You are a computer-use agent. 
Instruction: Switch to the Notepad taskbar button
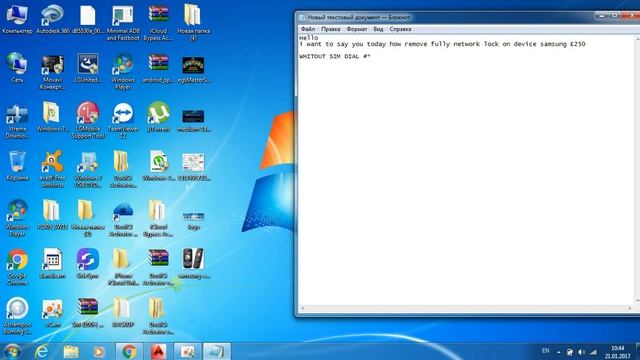click(x=216, y=351)
